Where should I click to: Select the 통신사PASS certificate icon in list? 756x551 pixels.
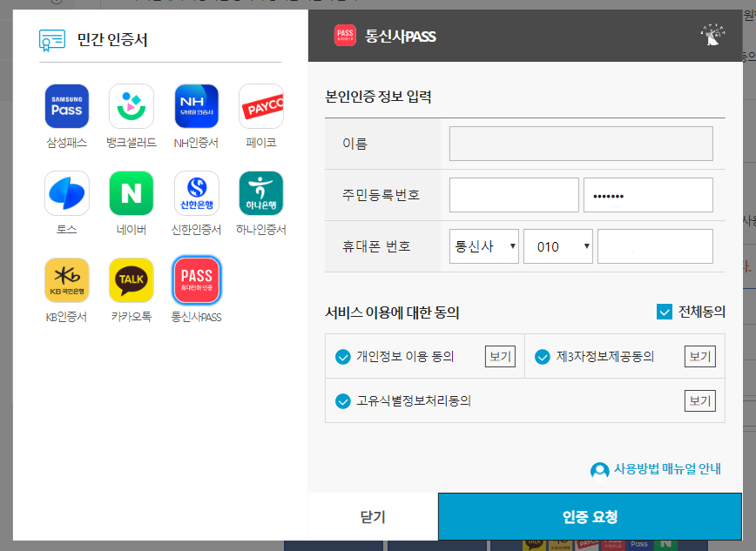coord(196,280)
